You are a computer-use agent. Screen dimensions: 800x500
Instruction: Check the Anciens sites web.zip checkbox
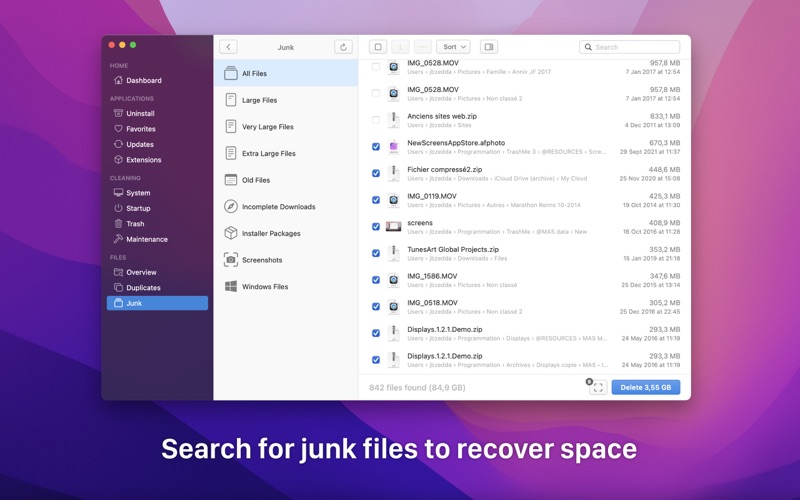376,120
